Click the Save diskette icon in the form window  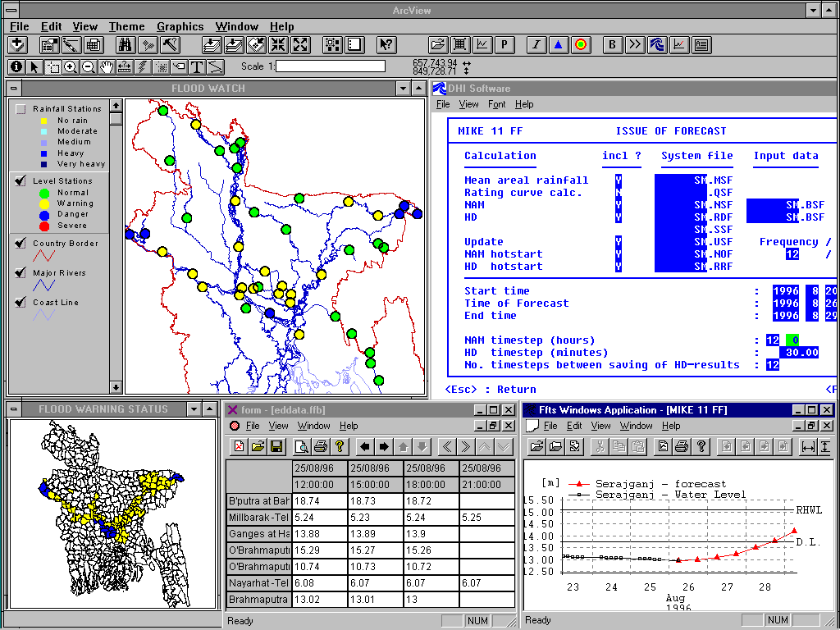(x=276, y=446)
